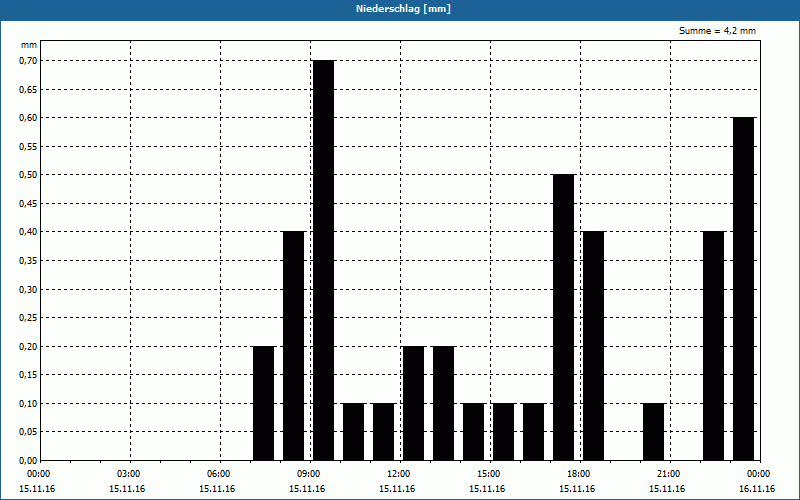Click the 0,40 bar just before 09:00
Viewport: 800px width, 500px height.
click(x=293, y=346)
